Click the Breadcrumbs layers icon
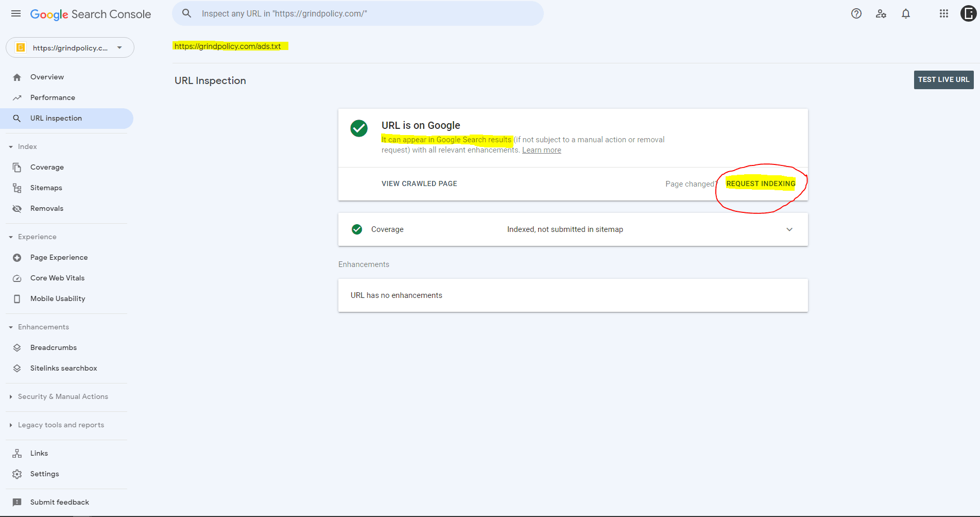Viewport: 980px width, 517px height. [x=17, y=348]
